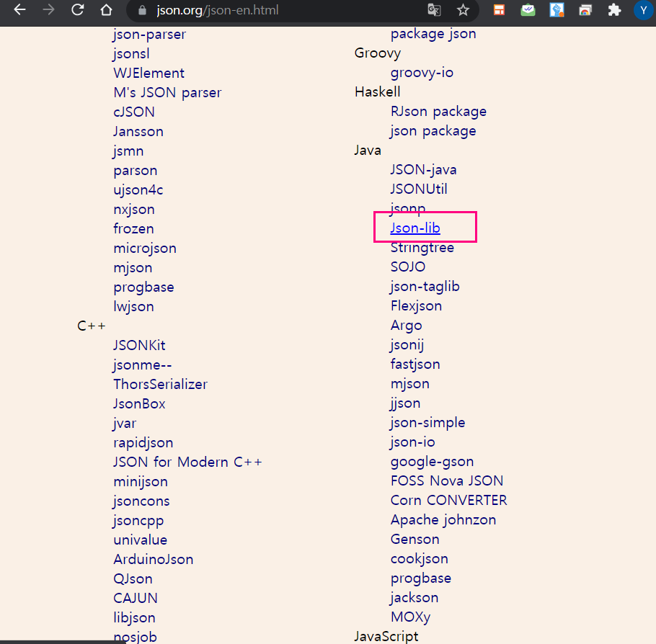Screen dimensions: 656x644
Task: Click the Chrome photos extension icon
Action: [x=585, y=10]
